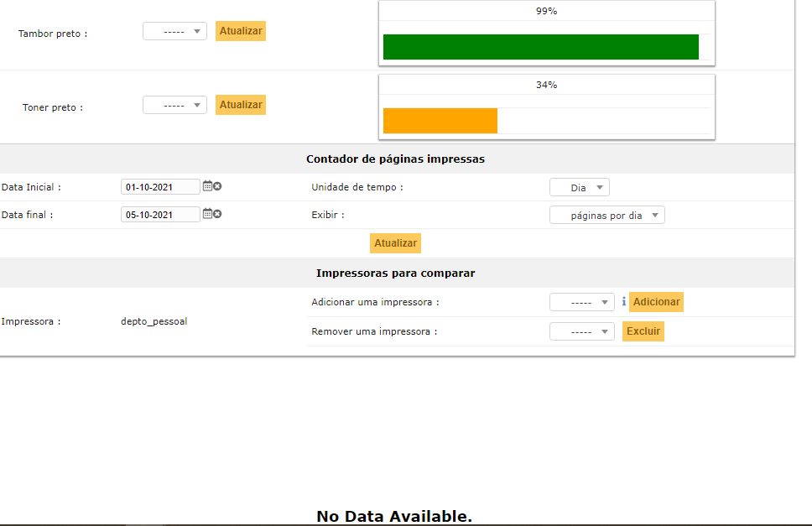Viewport: 812px width, 526px height.
Task: Click Atualizar button for Tambor preto
Action: click(x=241, y=31)
